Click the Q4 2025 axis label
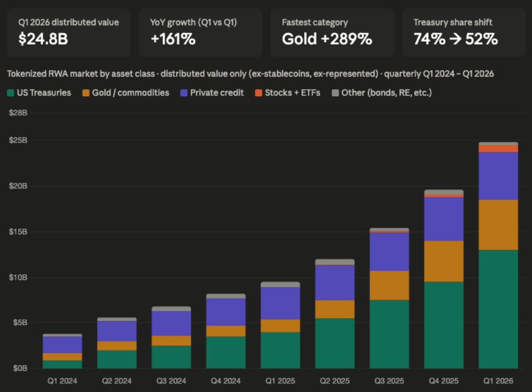Screen dimensions: 532x392 tap(444, 380)
